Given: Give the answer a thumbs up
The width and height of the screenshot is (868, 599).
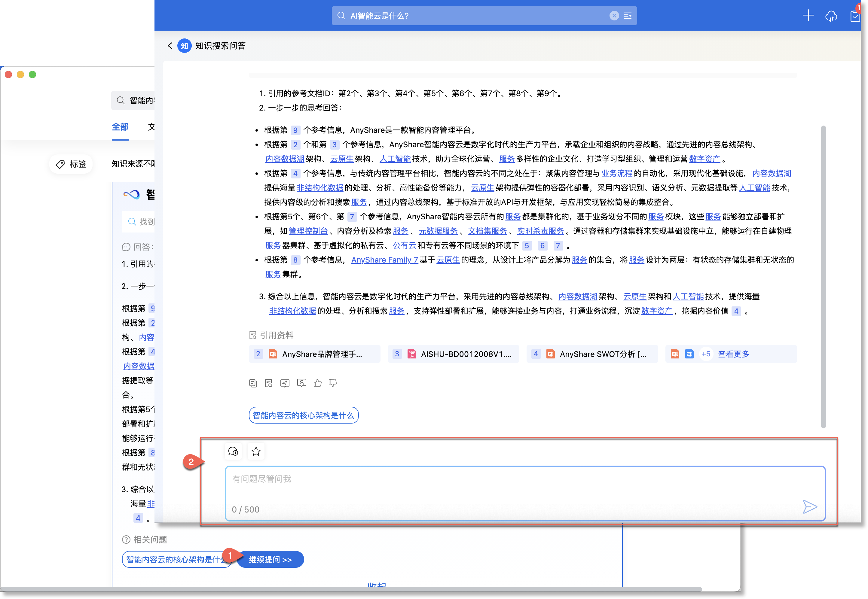Looking at the screenshot, I should click(x=318, y=383).
